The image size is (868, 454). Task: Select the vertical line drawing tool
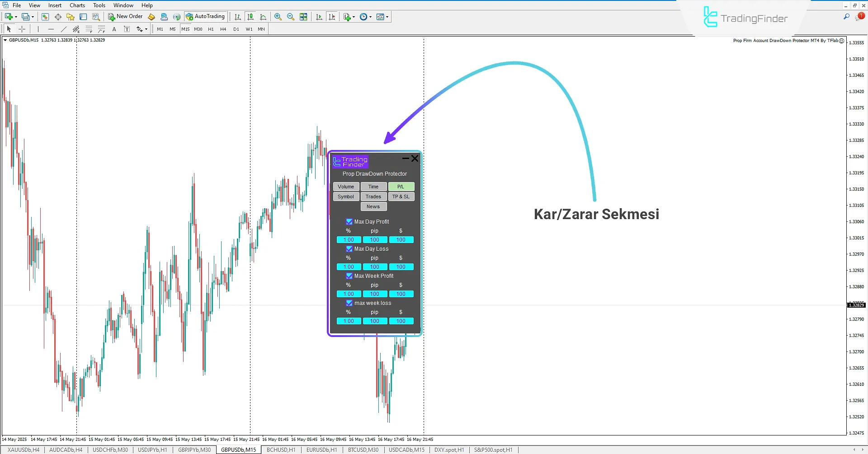pyautogui.click(x=38, y=28)
